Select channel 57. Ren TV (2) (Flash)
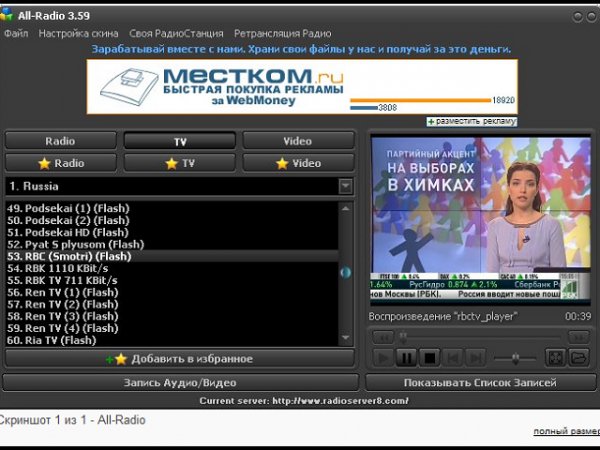The image size is (600, 450). [x=172, y=305]
